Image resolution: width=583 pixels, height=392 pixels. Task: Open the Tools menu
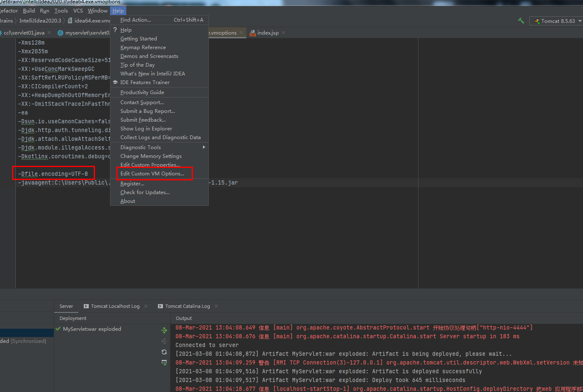click(61, 10)
